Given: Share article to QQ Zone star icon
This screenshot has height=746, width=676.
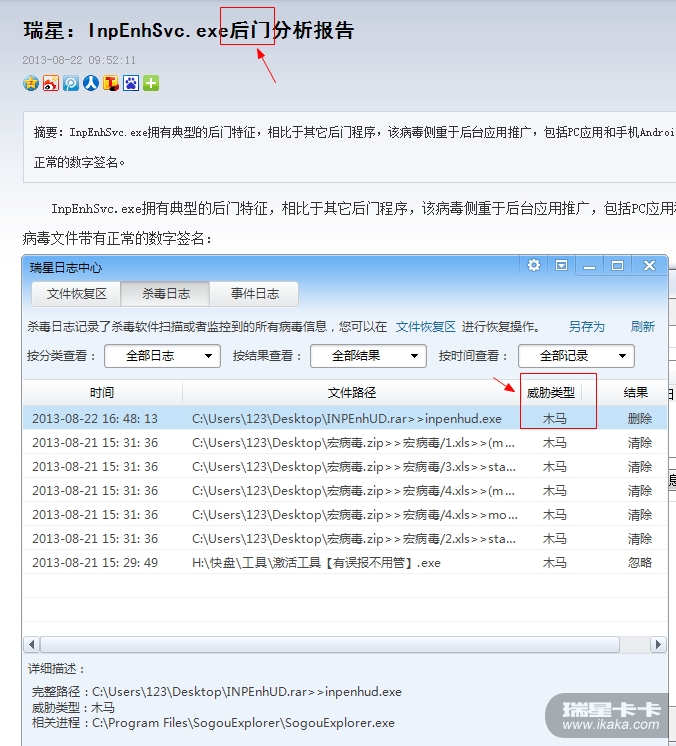Looking at the screenshot, I should (31, 83).
